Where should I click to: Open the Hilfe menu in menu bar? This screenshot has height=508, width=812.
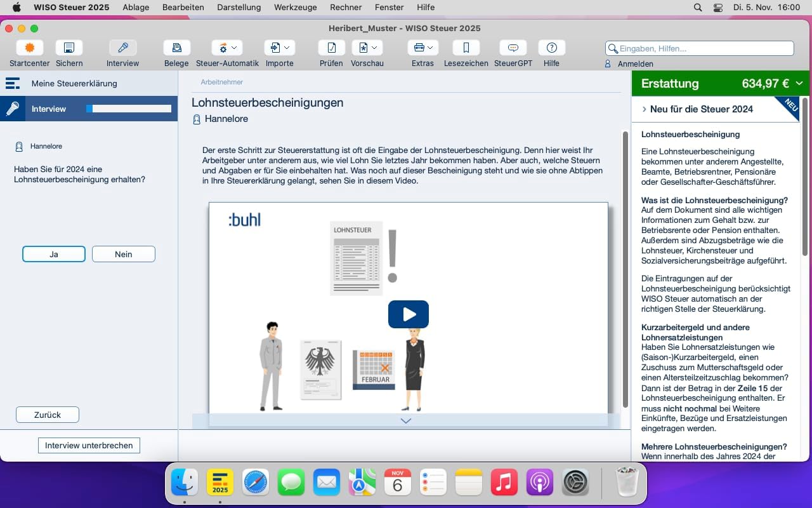pos(426,8)
